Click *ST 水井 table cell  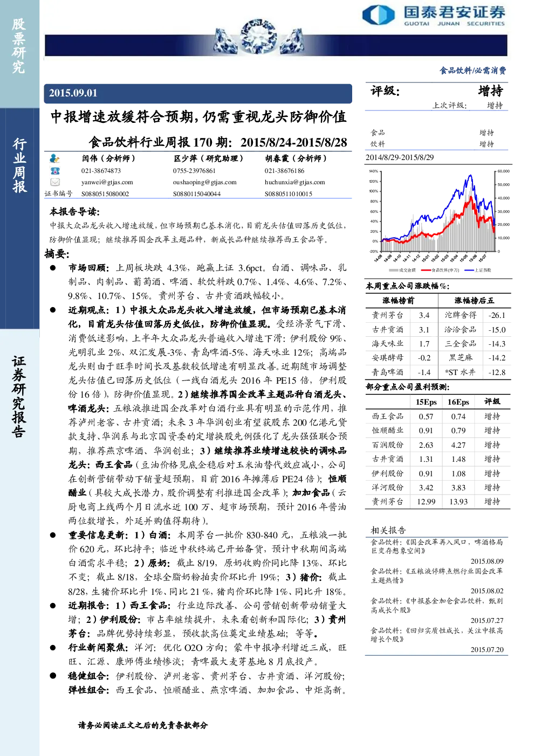coord(461,372)
